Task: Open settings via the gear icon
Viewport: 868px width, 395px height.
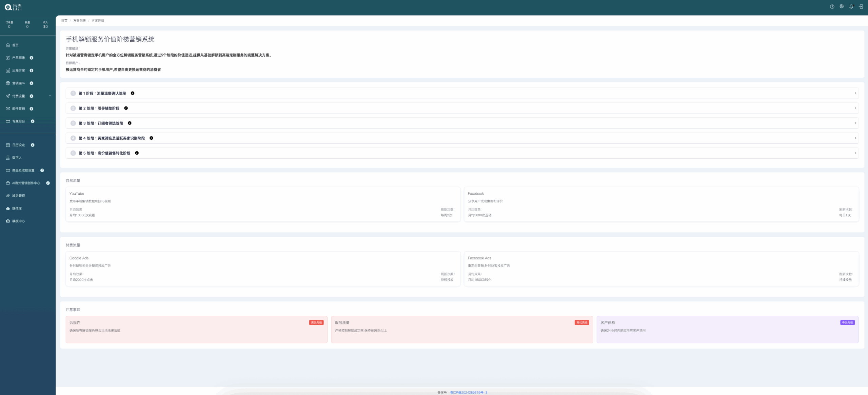Action: click(842, 6)
